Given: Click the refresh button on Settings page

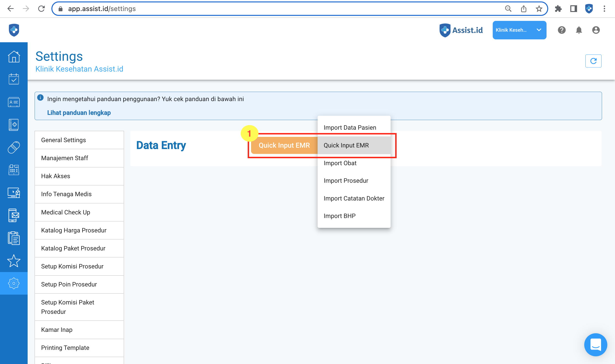Looking at the screenshot, I should pos(593,61).
